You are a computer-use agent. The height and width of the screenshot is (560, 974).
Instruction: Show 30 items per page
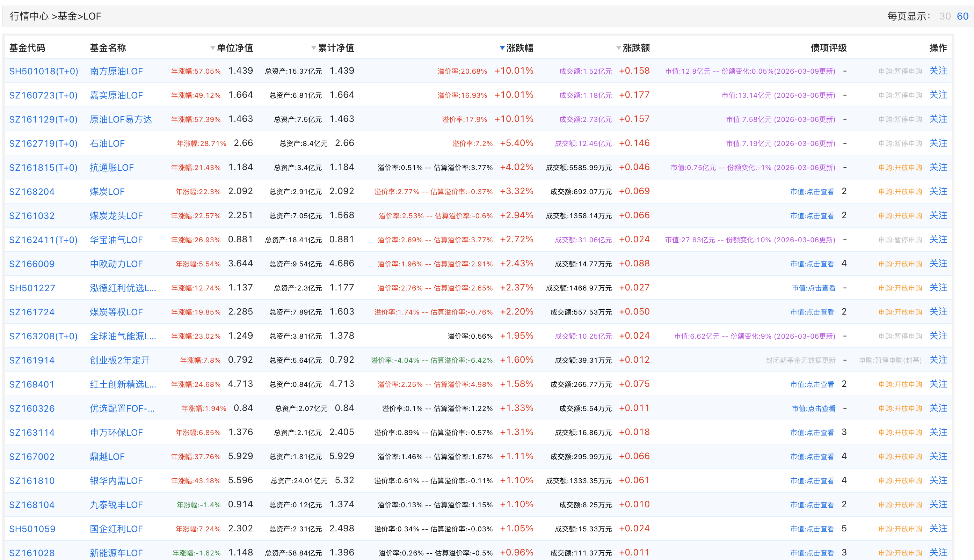tap(944, 16)
